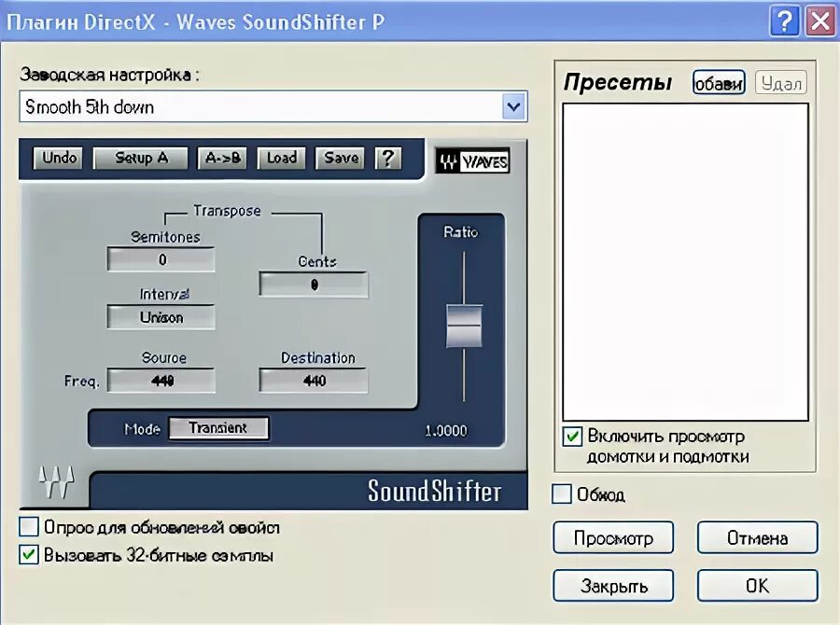This screenshot has height=625, width=840.
Task: Open the Interval Unison selector
Action: [161, 317]
